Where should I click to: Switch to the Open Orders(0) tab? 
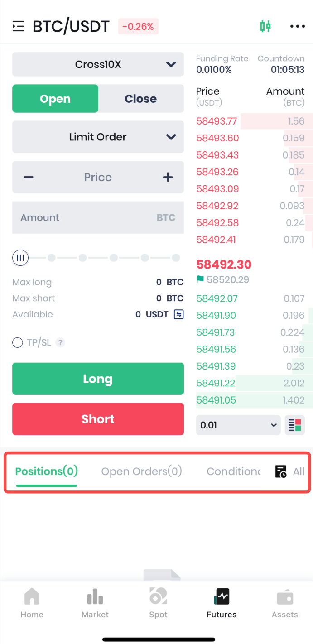tap(141, 471)
